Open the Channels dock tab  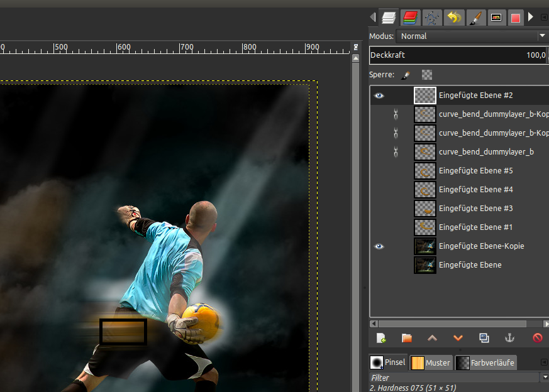pos(411,18)
